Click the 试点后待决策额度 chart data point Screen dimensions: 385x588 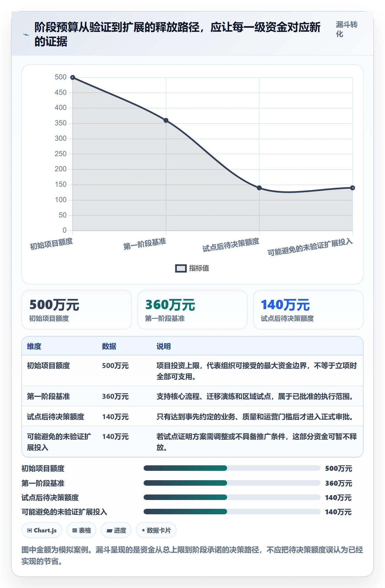tap(259, 188)
